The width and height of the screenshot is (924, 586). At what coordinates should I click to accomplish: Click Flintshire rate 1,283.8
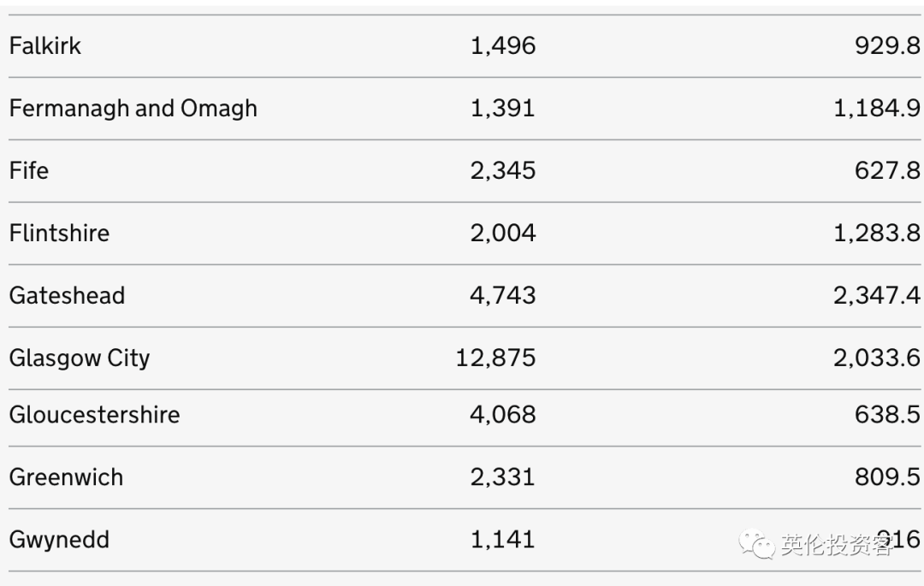pyautogui.click(x=877, y=234)
